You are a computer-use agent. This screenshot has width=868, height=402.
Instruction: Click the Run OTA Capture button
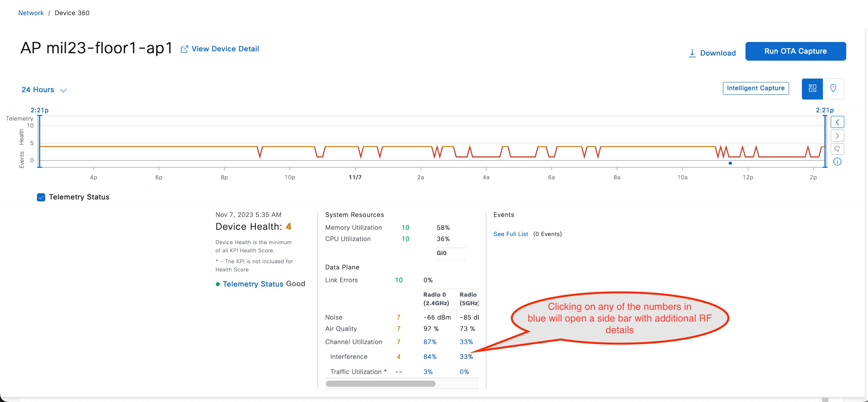pyautogui.click(x=795, y=51)
